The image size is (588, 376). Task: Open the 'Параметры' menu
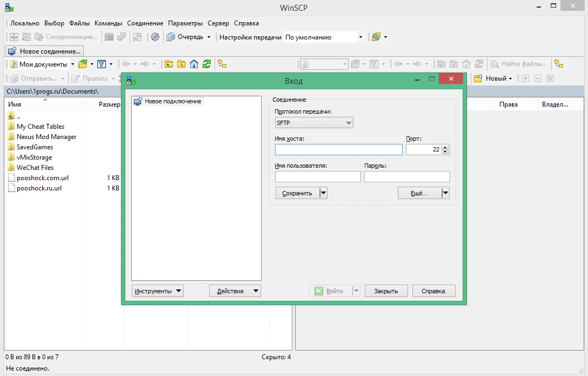[x=185, y=23]
